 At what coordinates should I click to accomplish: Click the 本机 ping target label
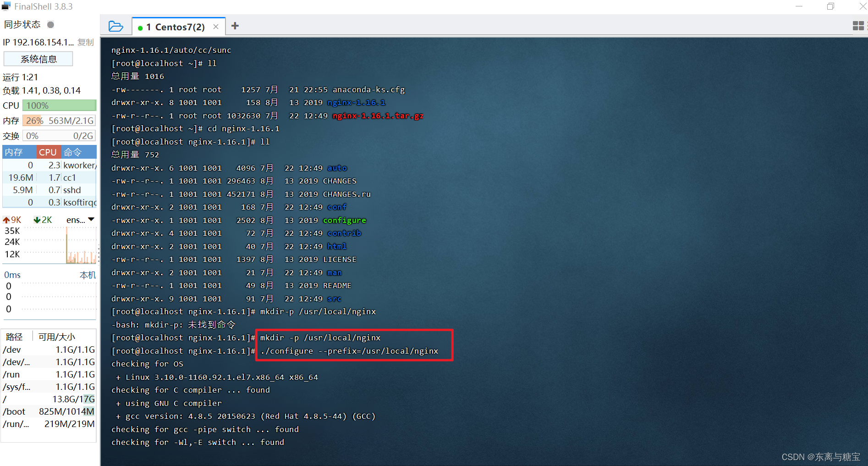pos(88,275)
